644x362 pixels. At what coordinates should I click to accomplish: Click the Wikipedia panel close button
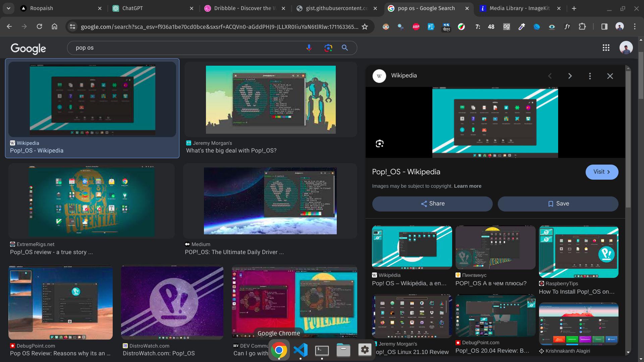pyautogui.click(x=609, y=76)
